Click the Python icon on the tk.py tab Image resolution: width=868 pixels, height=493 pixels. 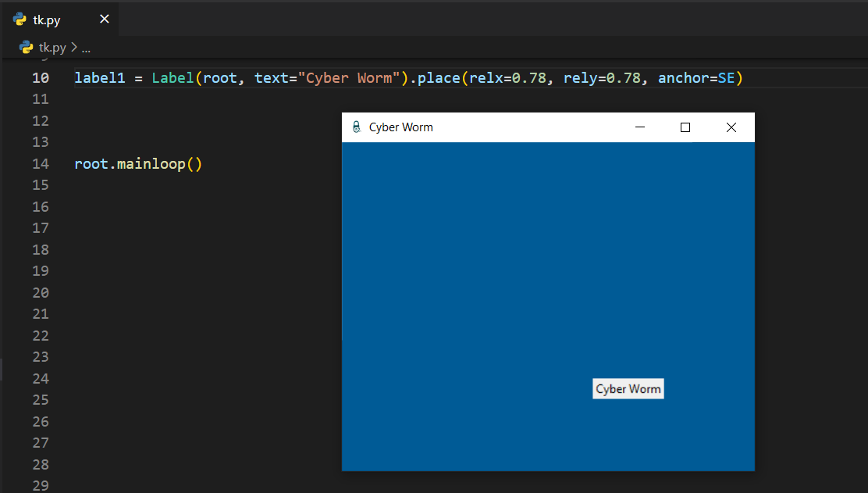pos(20,20)
